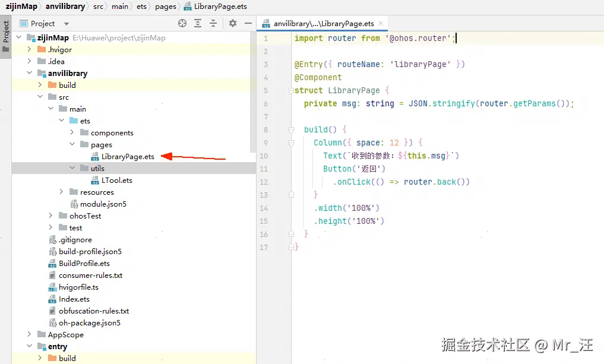Collapse the entry module node

click(x=29, y=346)
